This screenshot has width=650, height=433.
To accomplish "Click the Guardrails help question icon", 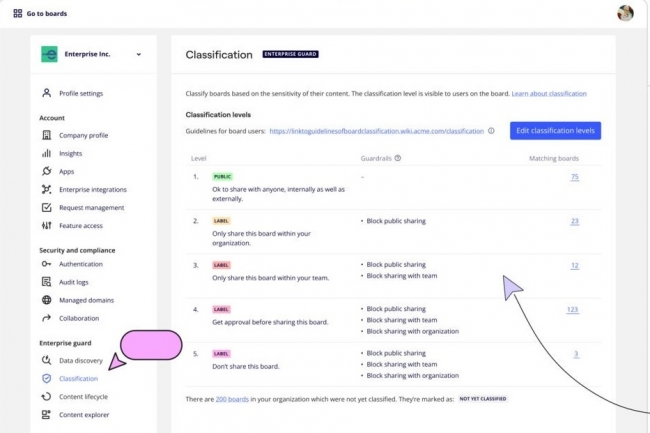I will [398, 158].
